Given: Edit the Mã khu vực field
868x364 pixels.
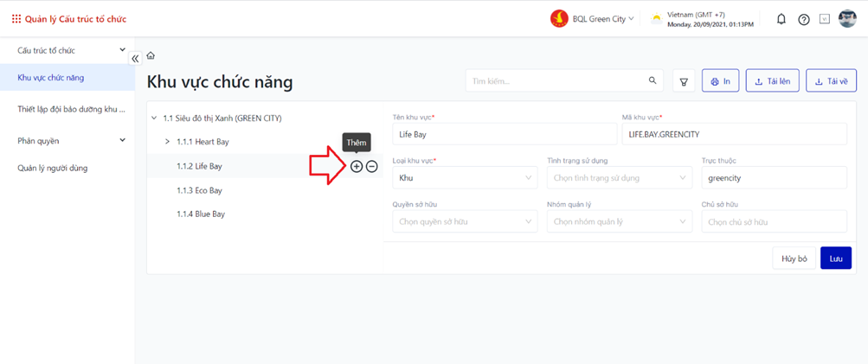Looking at the screenshot, I should point(735,134).
